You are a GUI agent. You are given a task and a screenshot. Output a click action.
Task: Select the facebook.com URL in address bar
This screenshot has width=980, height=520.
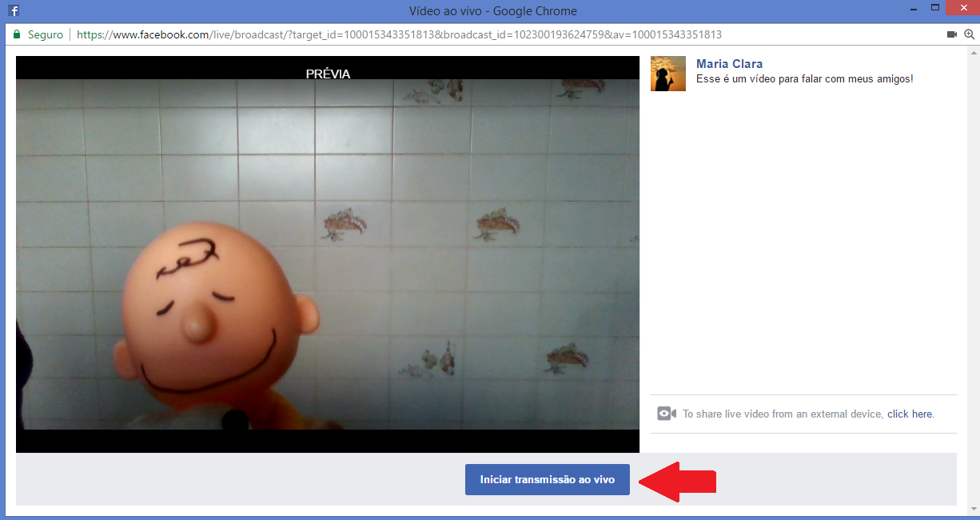click(x=399, y=34)
